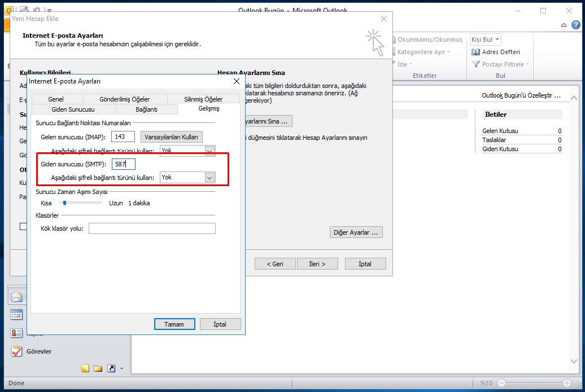Click the Outlook Today scrollbar up arrow

coord(574,98)
